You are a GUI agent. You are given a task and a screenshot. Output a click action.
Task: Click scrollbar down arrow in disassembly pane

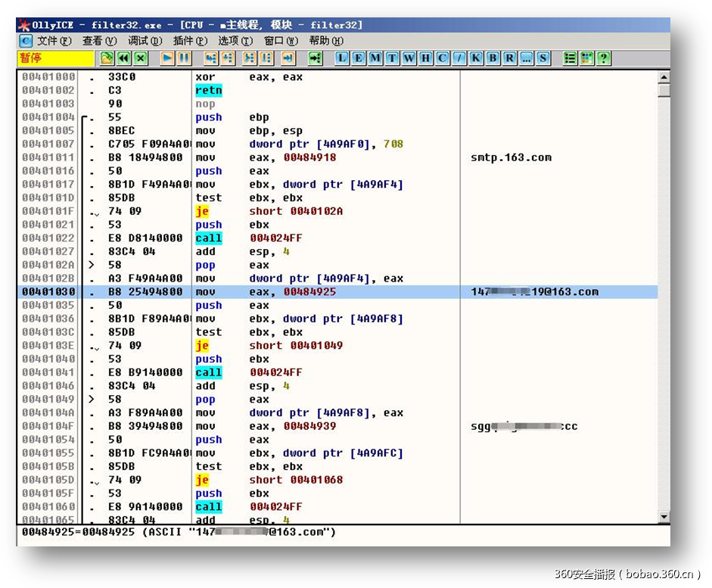pos(664,517)
